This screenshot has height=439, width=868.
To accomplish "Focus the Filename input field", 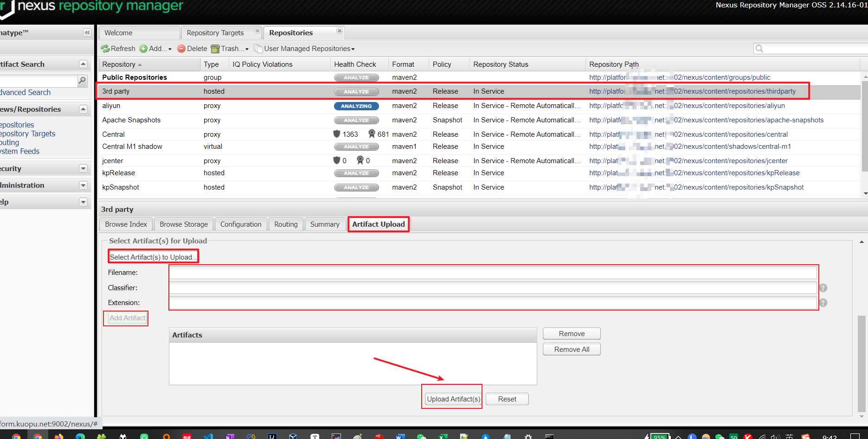I will tap(493, 273).
